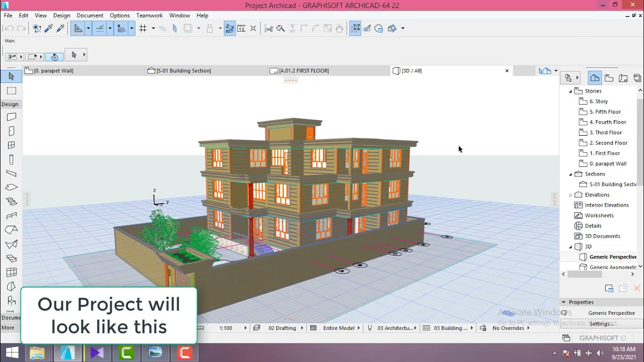Collapse the 3D tree node
Screen dimensions: 644x362
571,246
